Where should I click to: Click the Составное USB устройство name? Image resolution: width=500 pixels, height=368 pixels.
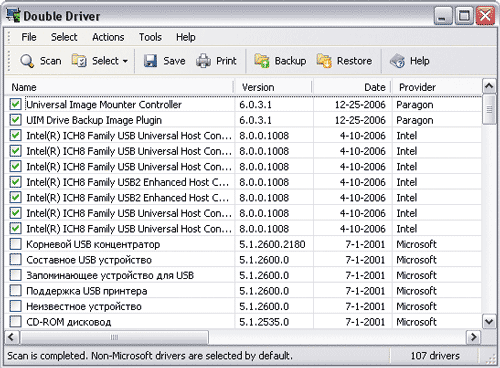[x=89, y=260]
